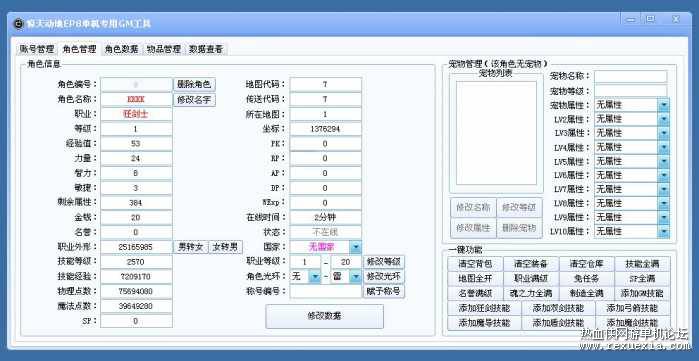Click the 清空仓库 button
699x361 pixels.
click(586, 264)
